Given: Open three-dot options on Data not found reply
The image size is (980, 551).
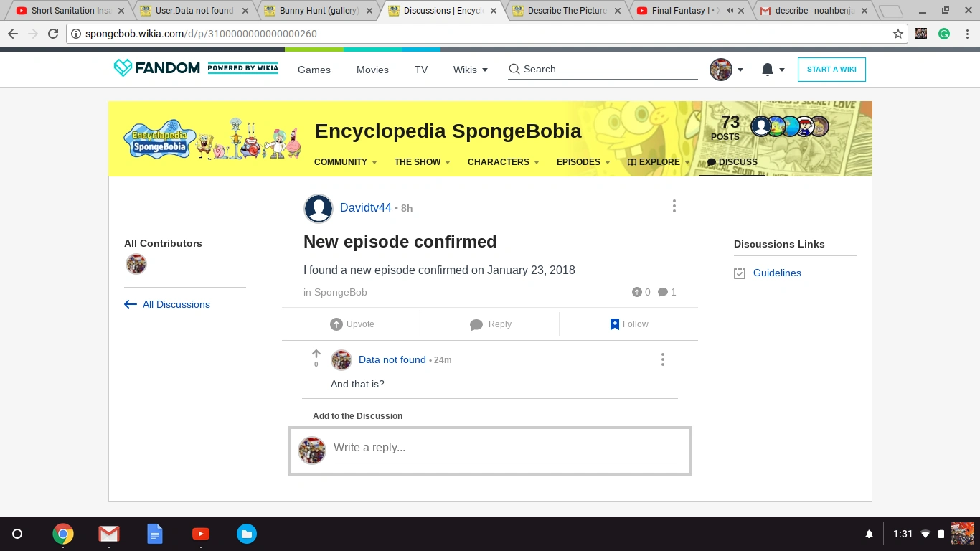Looking at the screenshot, I should click(662, 359).
